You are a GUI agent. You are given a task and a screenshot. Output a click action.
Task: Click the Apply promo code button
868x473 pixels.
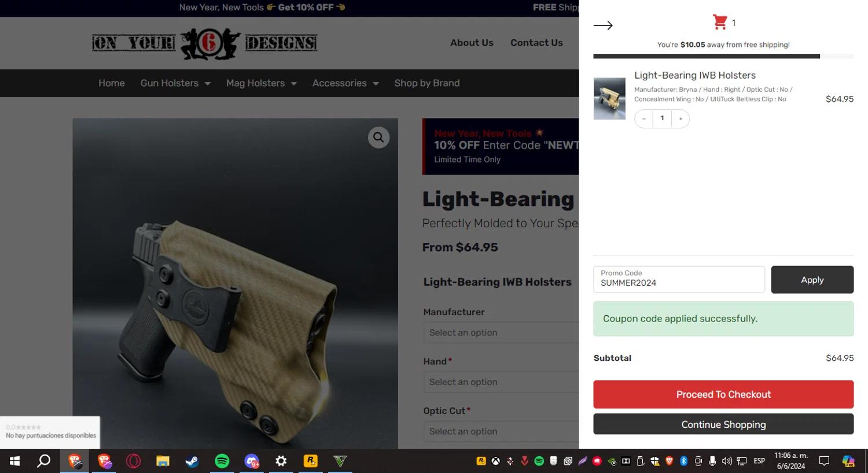pos(812,280)
